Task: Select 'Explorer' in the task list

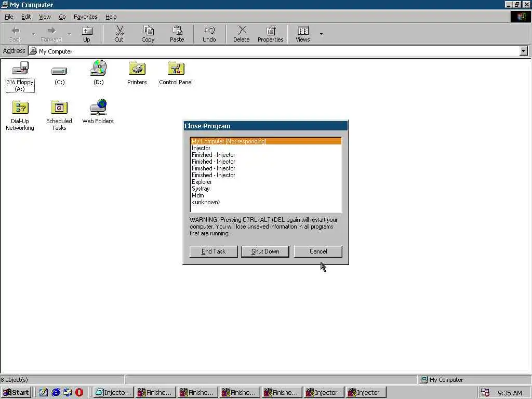Action: pos(266,182)
